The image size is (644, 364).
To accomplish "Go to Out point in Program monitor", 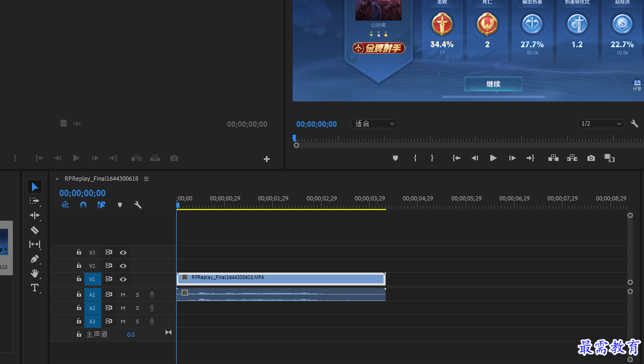I will point(530,158).
